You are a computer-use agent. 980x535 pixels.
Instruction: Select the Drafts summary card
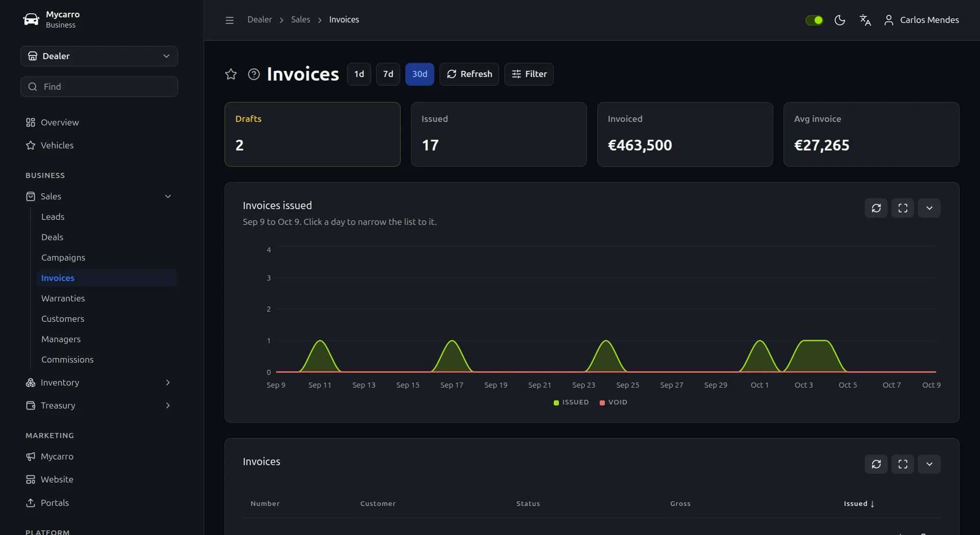[x=313, y=134]
